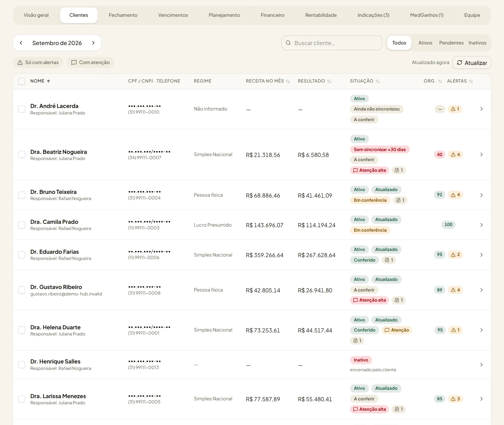Screen dimensions: 504x425
Task: Switch to Fechamento tab
Action: coord(123,15)
